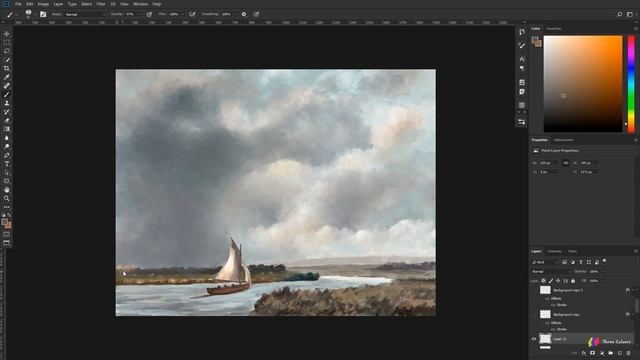Select the Background copy layer thumbnail
This screenshot has height=360, width=640.
tap(545, 314)
